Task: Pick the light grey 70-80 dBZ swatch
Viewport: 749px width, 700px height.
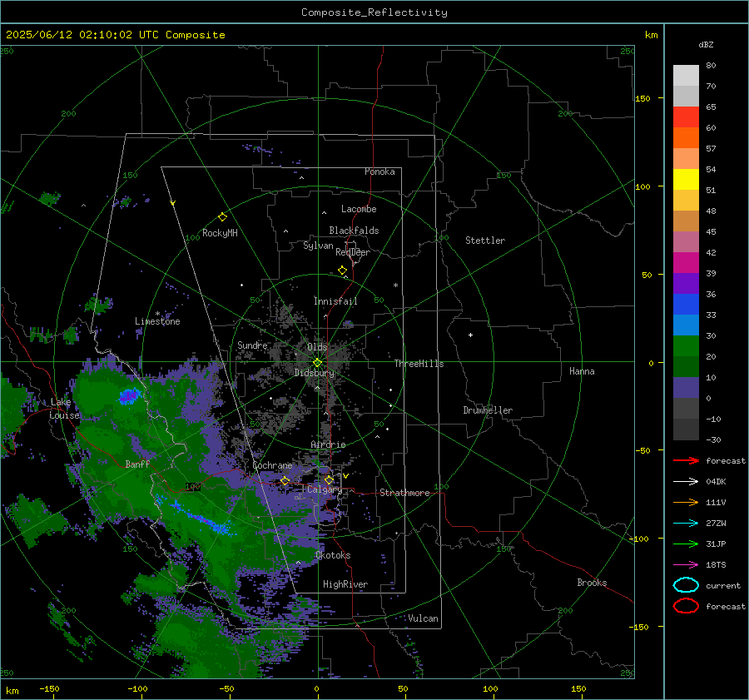Action: 686,76
